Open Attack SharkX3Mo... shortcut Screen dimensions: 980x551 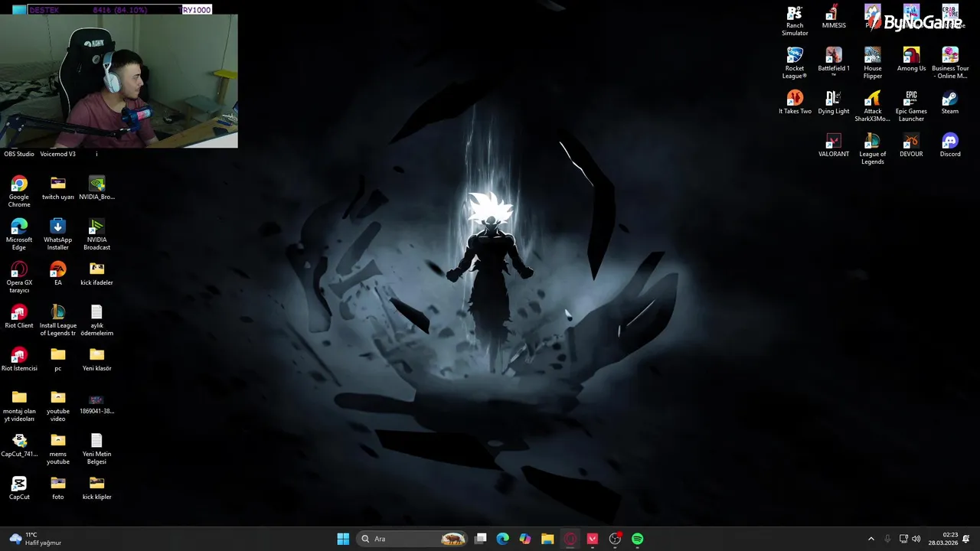click(873, 106)
